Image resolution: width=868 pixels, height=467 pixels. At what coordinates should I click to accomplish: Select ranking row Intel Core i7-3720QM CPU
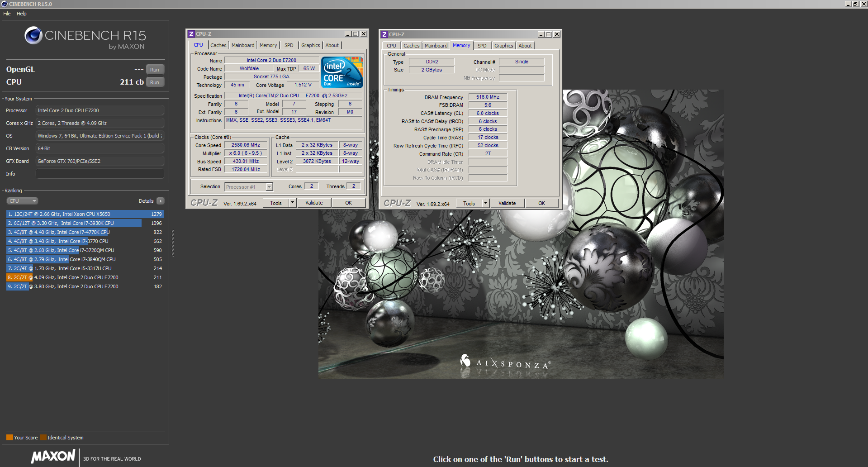[x=85, y=250]
